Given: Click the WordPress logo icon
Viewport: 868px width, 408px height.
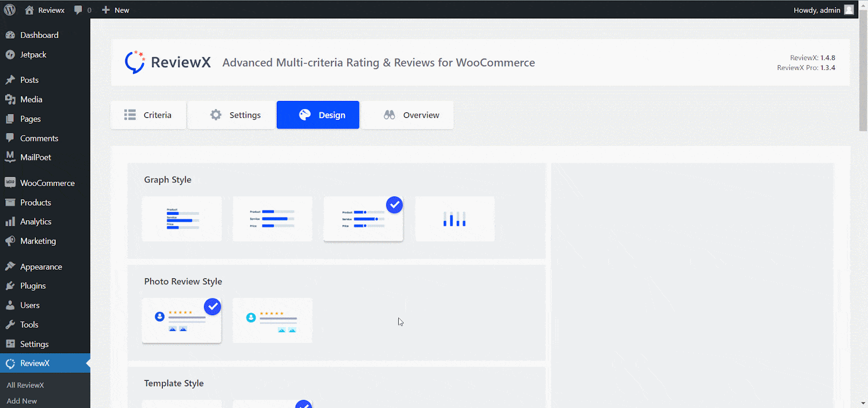Looking at the screenshot, I should tap(10, 10).
